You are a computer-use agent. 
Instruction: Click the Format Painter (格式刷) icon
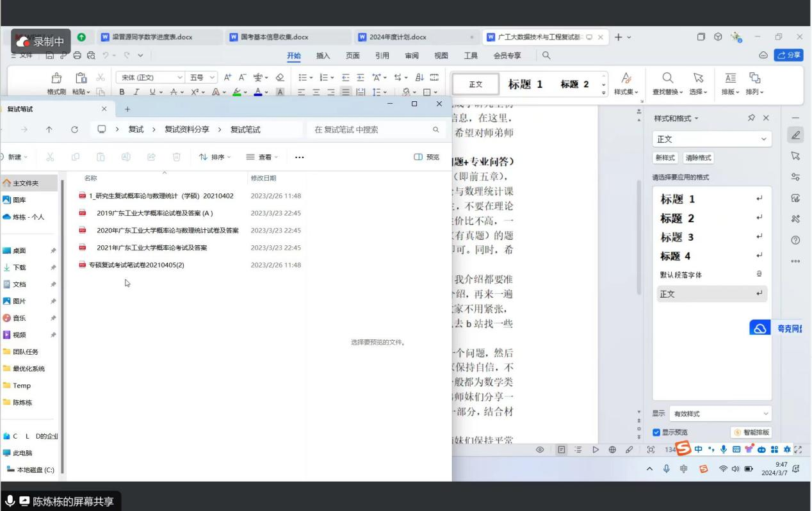[x=56, y=82]
